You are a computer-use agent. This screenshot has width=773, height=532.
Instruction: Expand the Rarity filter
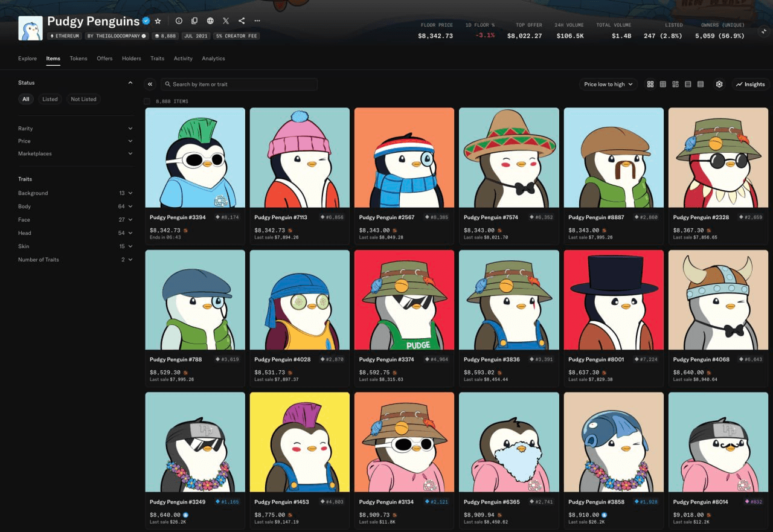[75, 129]
